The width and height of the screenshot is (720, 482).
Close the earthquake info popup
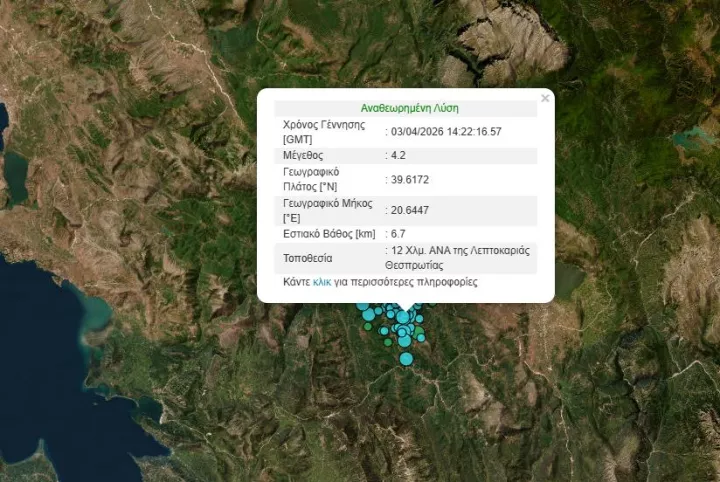[x=545, y=98]
